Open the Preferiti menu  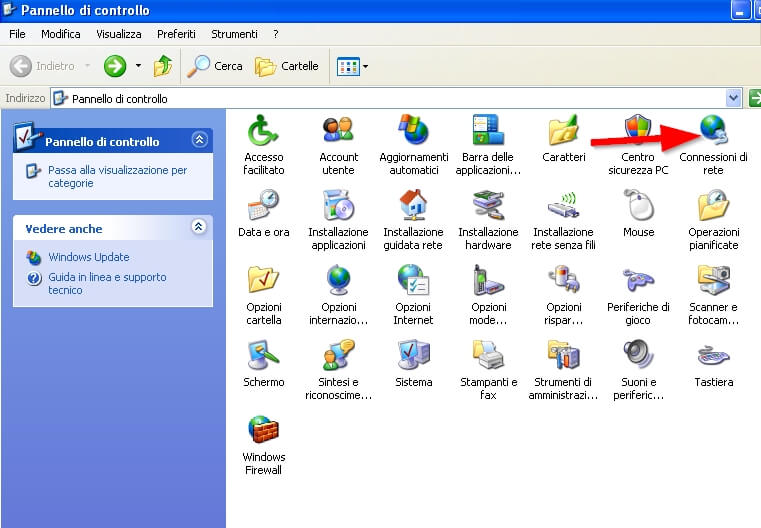point(176,34)
